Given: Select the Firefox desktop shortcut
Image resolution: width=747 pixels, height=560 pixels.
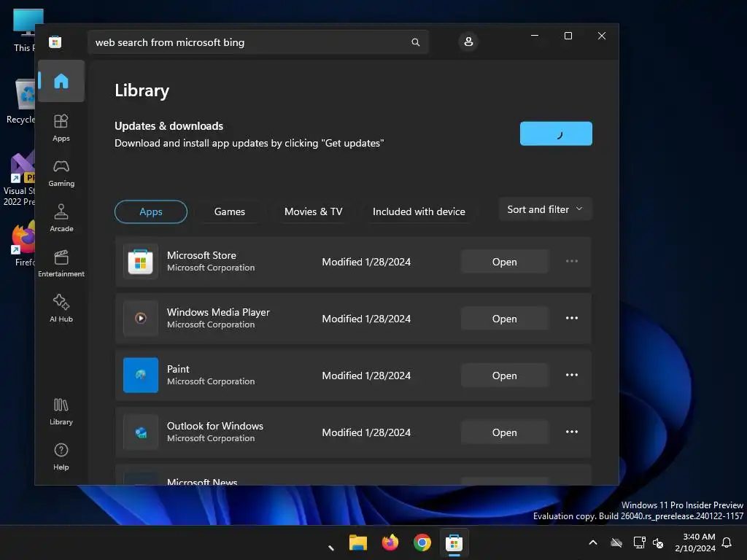Looking at the screenshot, I should (24, 244).
